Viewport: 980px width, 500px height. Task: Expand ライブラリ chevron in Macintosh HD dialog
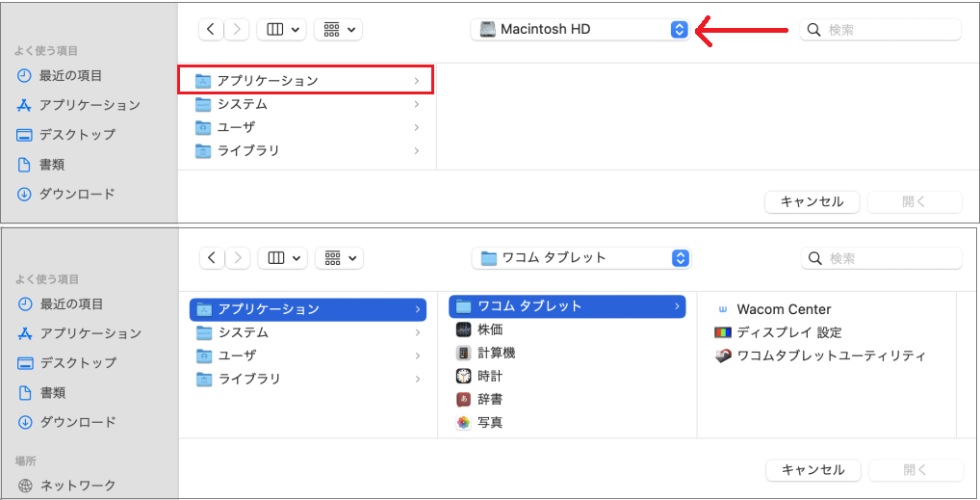click(416, 151)
